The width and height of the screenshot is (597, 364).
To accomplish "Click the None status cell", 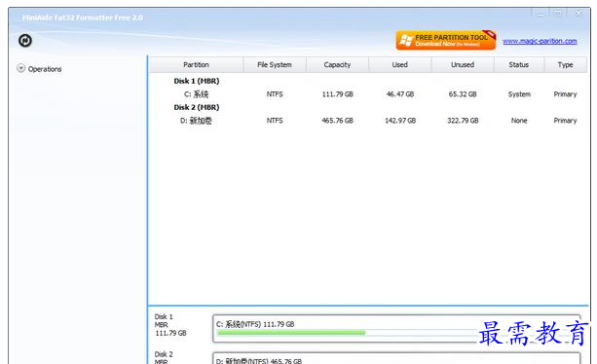I will pyautogui.click(x=519, y=121).
